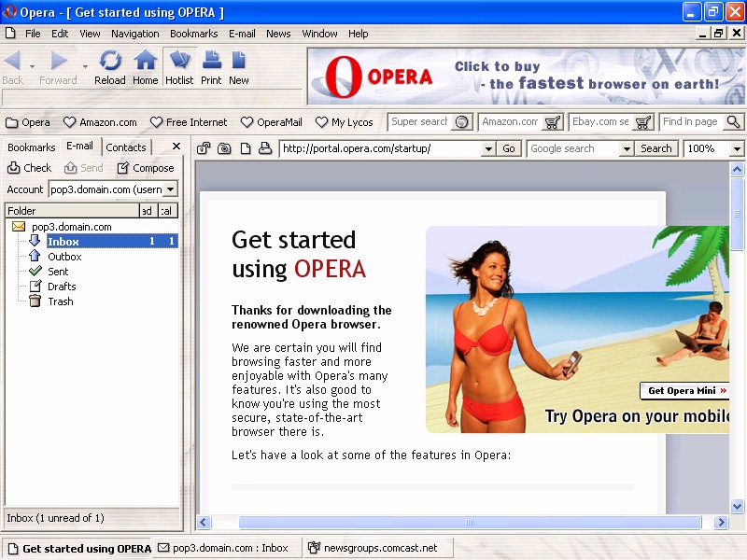Select the Inbox folder
The width and height of the screenshot is (747, 560).
[x=112, y=242]
